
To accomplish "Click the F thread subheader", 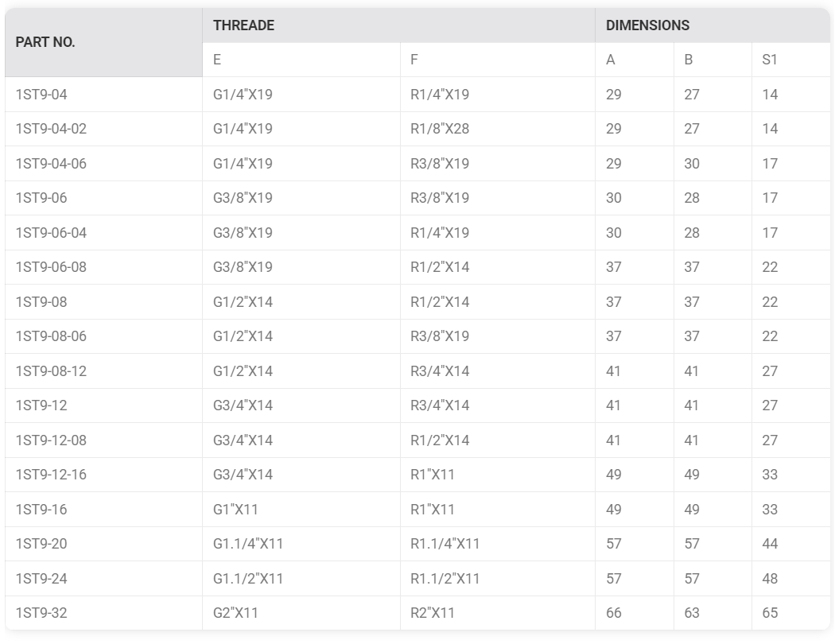I will (x=414, y=60).
